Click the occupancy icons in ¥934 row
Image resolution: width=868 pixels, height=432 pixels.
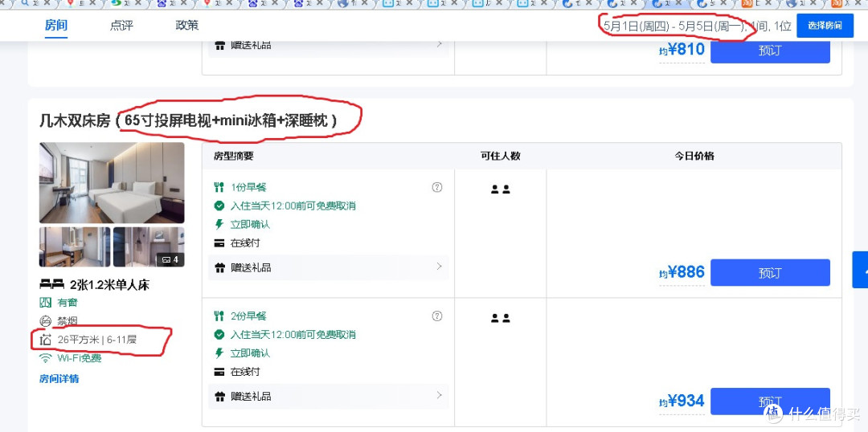[x=501, y=318]
